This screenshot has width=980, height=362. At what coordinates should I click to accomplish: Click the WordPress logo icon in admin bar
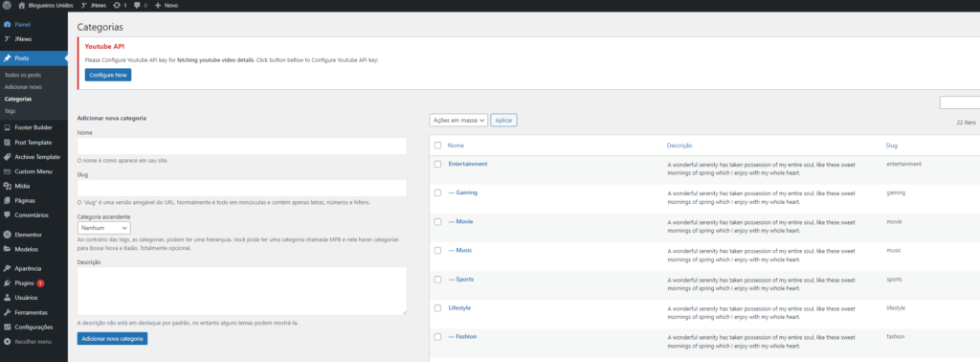point(7,5)
